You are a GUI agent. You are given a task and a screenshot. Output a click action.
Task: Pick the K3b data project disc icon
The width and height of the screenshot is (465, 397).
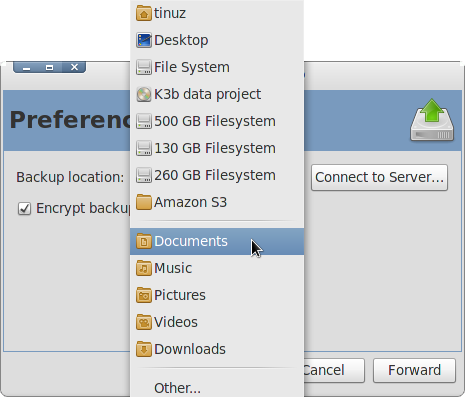[x=144, y=94]
